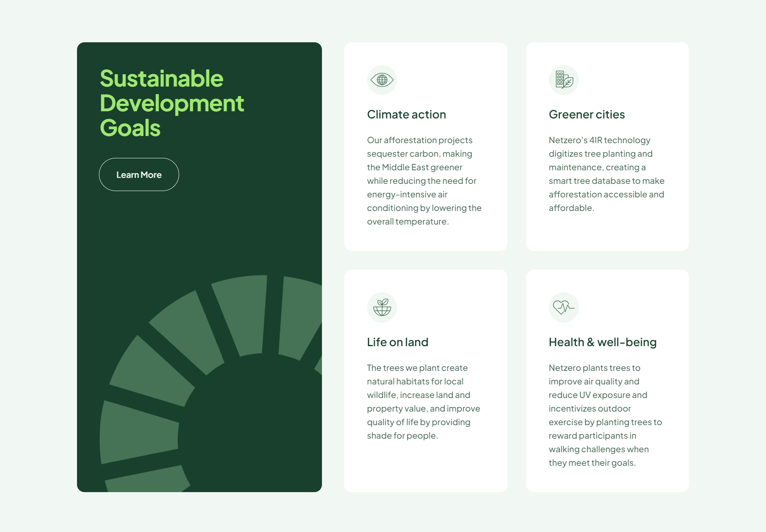Click the Learn More button
Image resolution: width=766 pixels, height=532 pixels.
click(x=139, y=174)
